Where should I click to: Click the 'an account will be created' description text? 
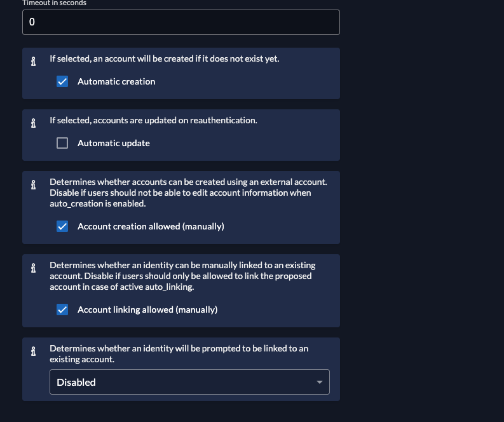pos(164,58)
